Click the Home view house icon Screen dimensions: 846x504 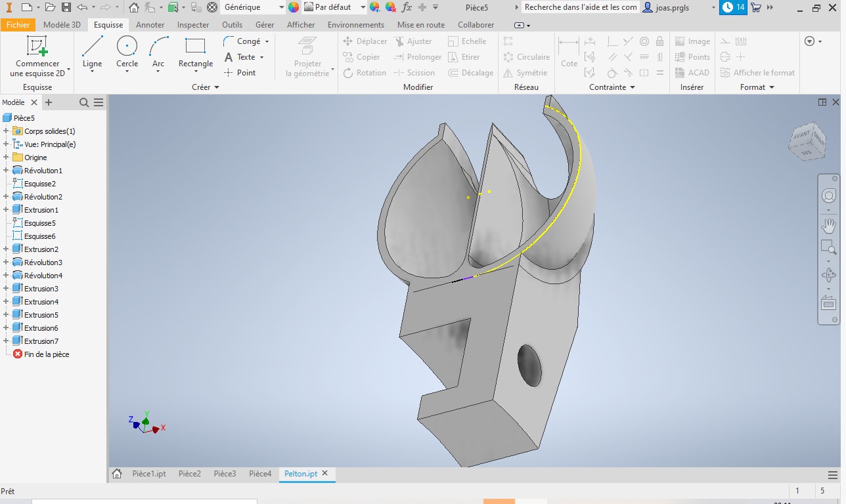pos(134,7)
